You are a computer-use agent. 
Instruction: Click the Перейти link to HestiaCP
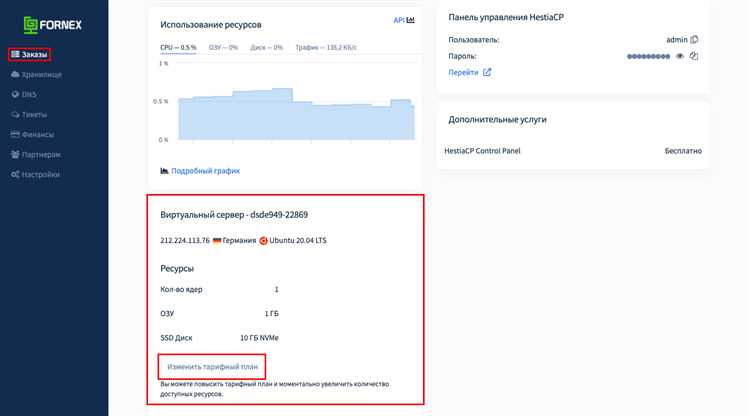coord(463,73)
